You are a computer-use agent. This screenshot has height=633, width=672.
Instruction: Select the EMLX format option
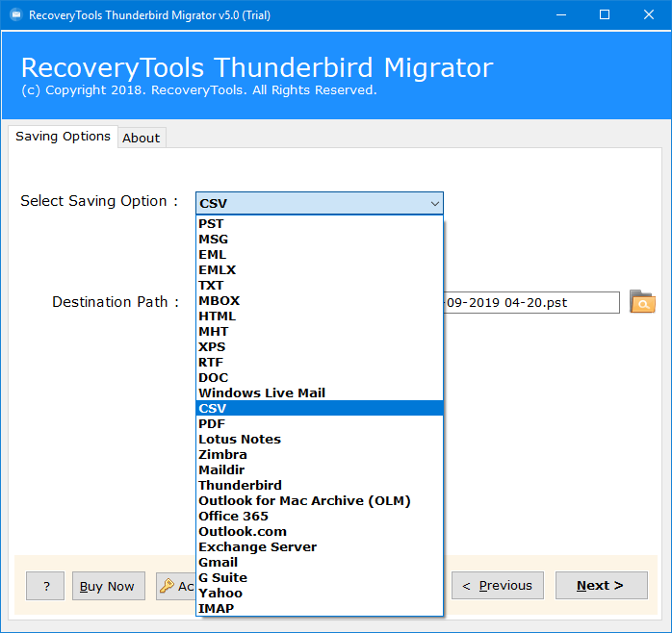[x=320, y=269]
